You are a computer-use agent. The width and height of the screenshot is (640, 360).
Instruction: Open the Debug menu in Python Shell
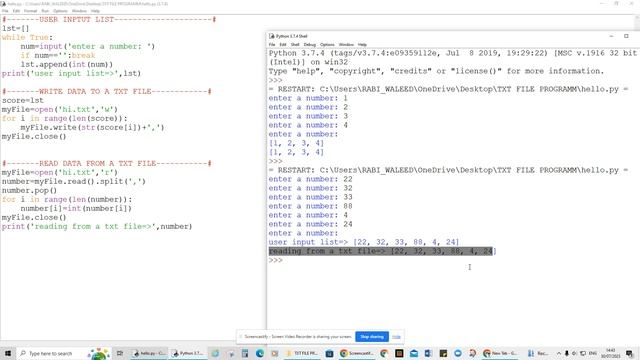point(310,44)
